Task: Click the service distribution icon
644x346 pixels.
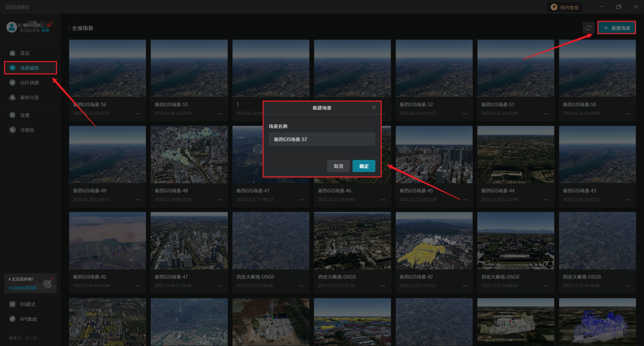Action: coord(12,97)
